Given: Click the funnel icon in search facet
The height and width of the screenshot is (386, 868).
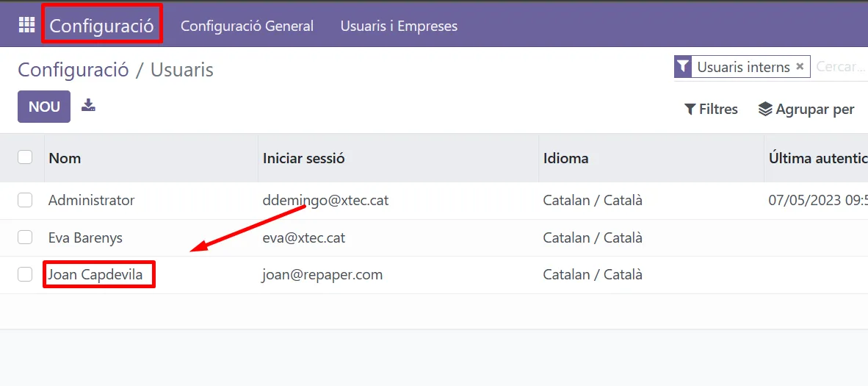Looking at the screenshot, I should click(x=683, y=67).
